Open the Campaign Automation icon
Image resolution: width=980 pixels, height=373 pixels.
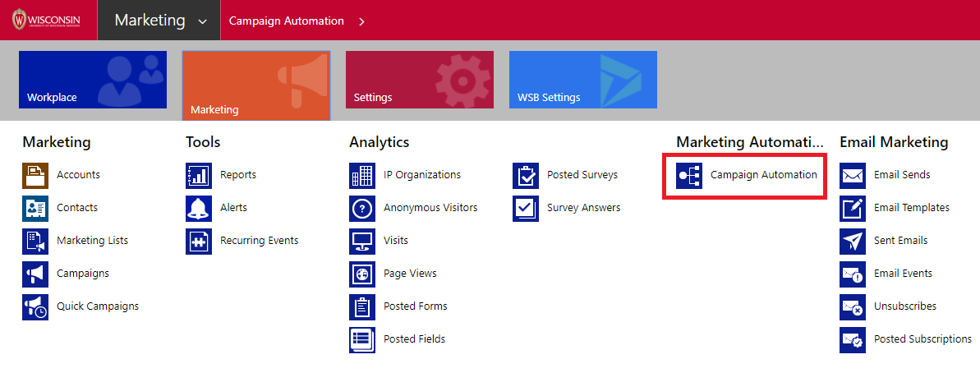click(x=689, y=175)
